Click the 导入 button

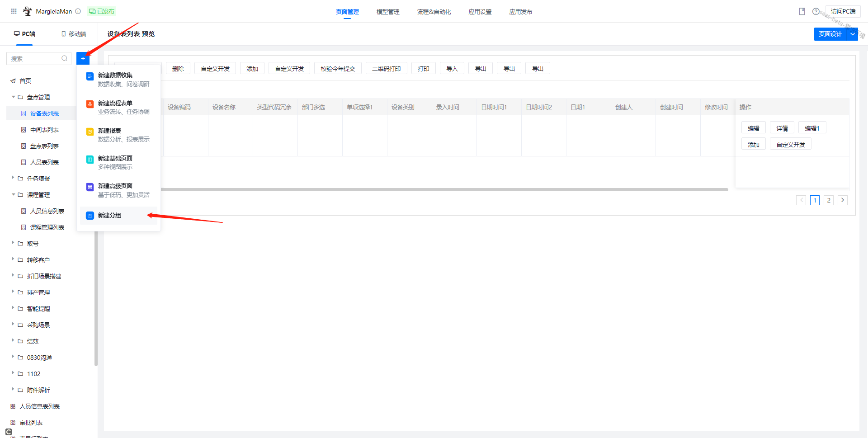click(x=452, y=68)
